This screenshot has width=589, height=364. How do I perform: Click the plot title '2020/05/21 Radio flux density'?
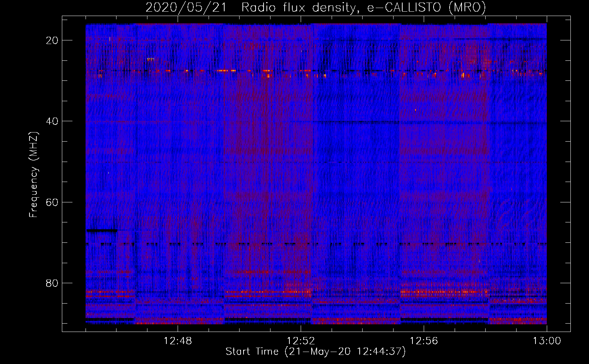[250, 7]
